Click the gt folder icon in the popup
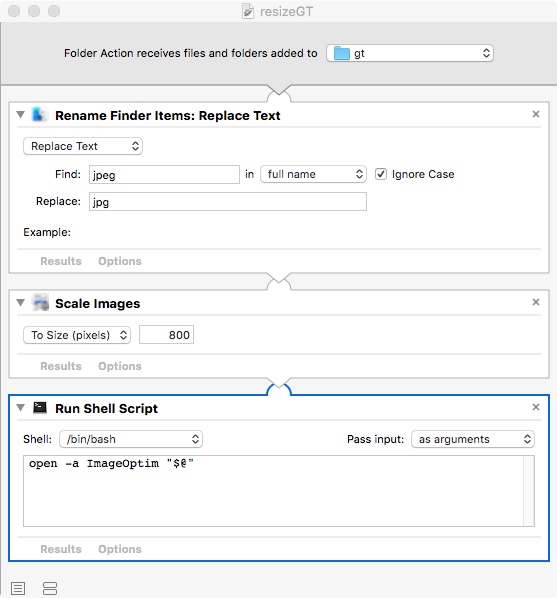The image size is (557, 598). tap(341, 53)
